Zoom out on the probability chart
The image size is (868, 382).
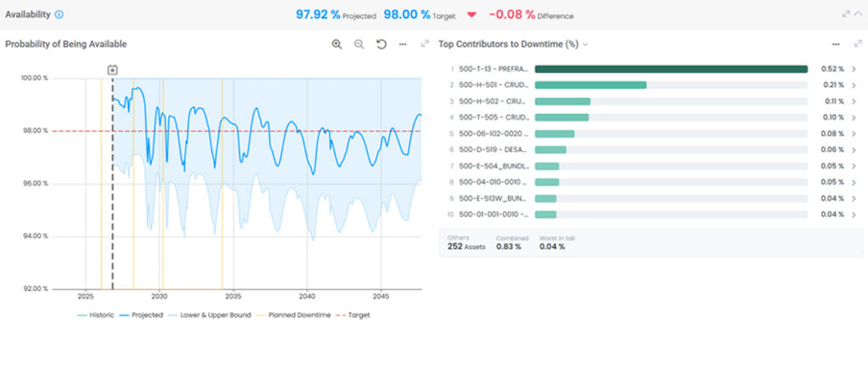tap(359, 44)
